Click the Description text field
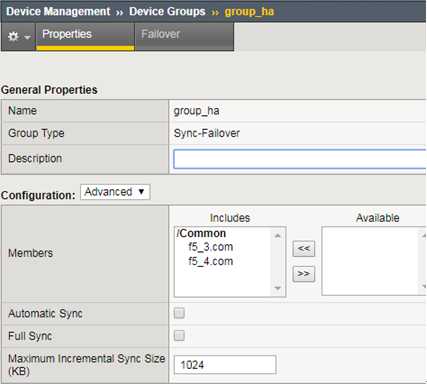This screenshot has height=384, width=427. tap(300, 159)
